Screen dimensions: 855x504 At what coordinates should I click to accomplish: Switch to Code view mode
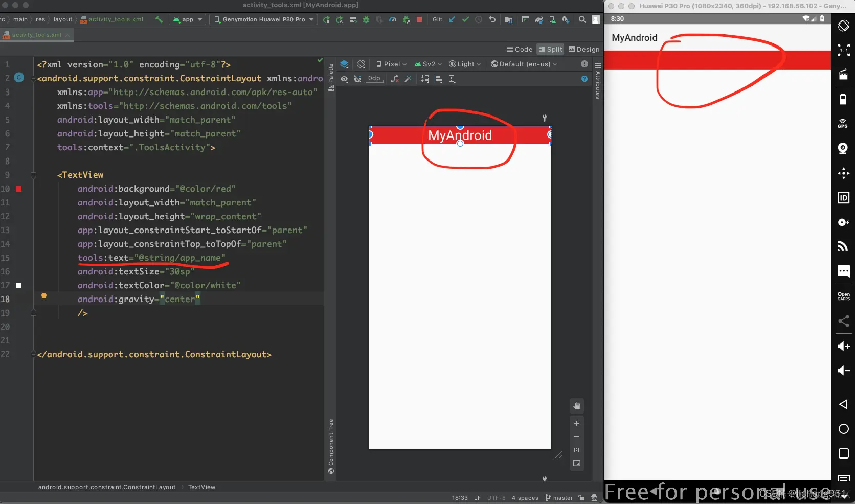pos(520,49)
